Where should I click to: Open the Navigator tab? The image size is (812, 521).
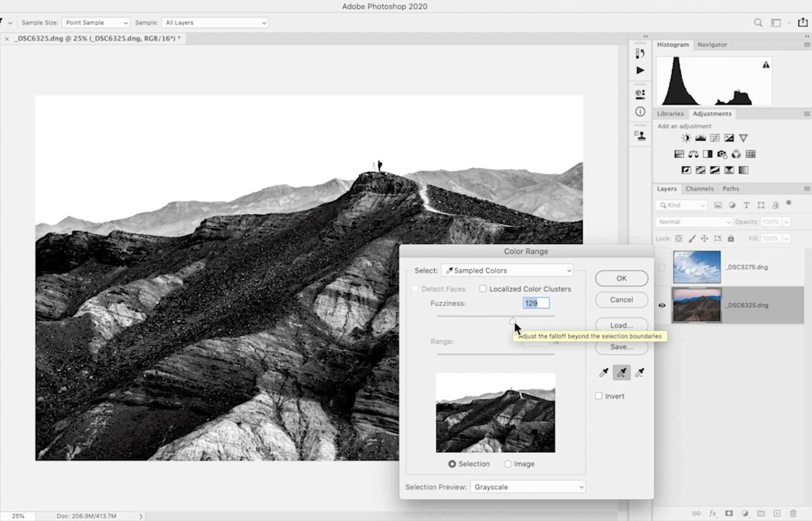[x=712, y=45]
